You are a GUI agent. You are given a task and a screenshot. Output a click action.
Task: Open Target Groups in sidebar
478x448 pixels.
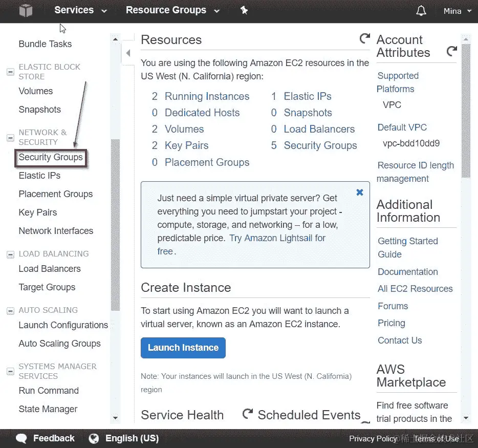(47, 287)
